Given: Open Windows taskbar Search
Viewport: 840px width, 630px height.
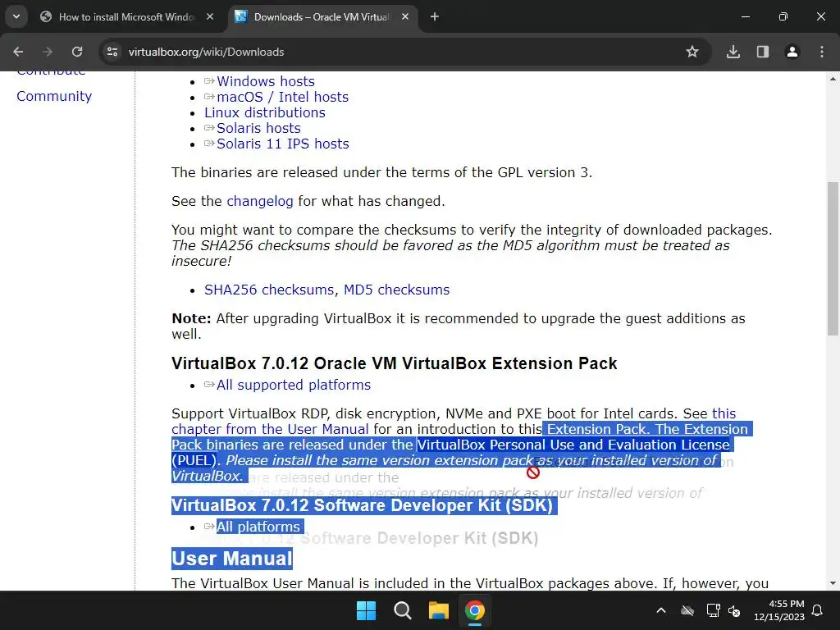Looking at the screenshot, I should click(402, 610).
